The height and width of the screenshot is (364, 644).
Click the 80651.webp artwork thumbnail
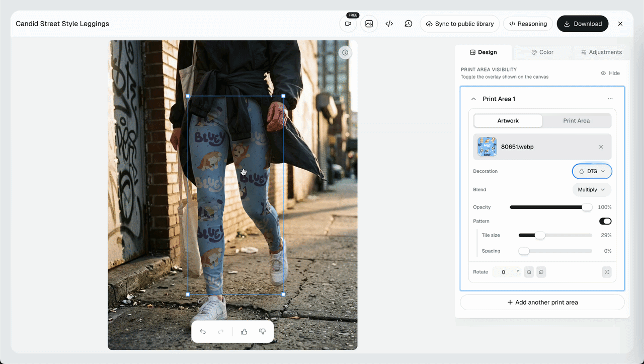tap(487, 147)
